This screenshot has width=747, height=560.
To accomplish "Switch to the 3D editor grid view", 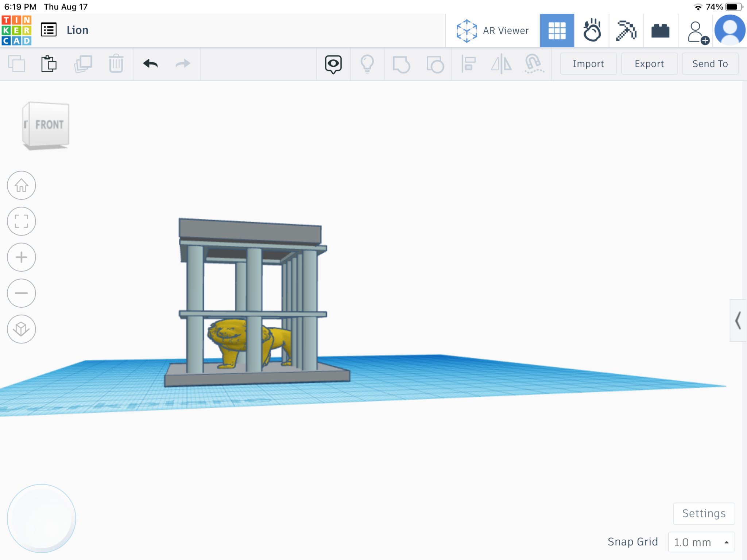I will pos(557,30).
